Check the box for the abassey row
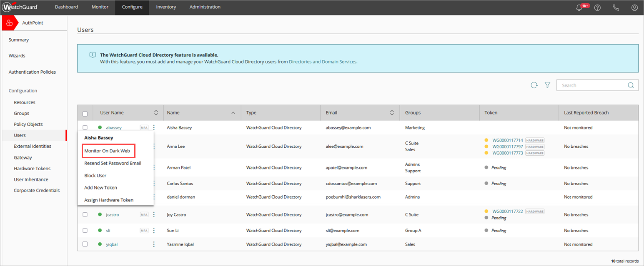Image resolution: width=644 pixels, height=266 pixels. (x=85, y=127)
